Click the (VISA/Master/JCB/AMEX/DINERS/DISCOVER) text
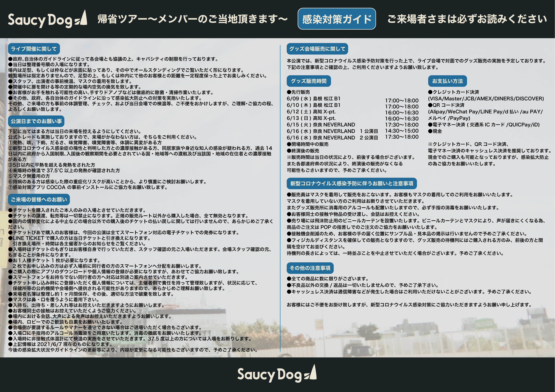Viewport: 555px width, 392px height. point(486,99)
